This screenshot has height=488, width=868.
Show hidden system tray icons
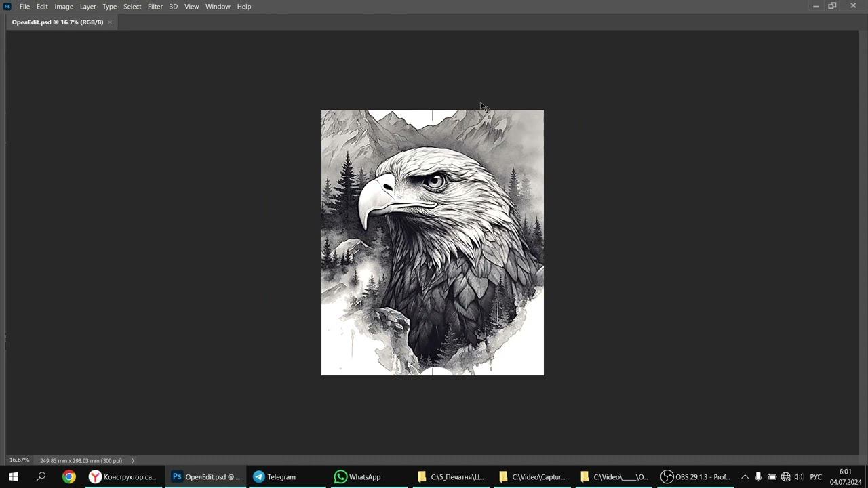[x=745, y=477]
